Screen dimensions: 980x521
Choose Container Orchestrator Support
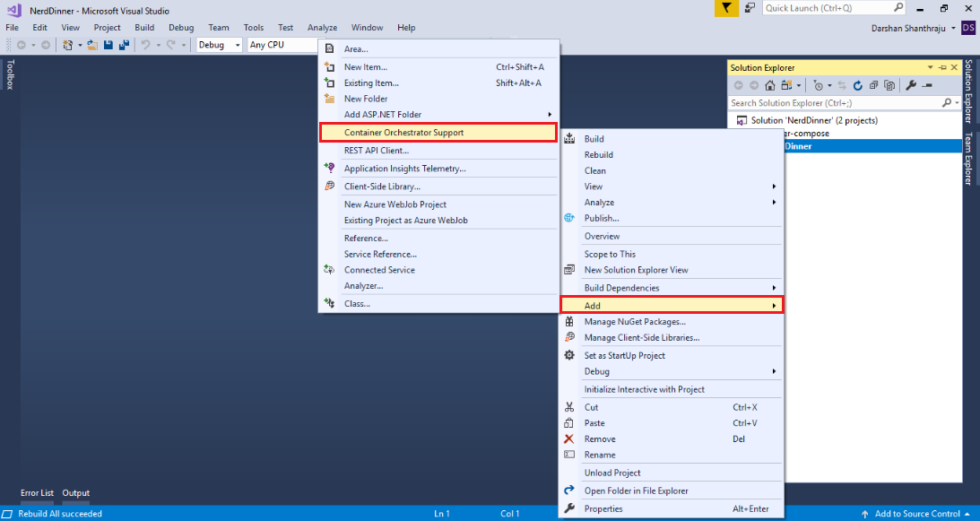tap(438, 133)
